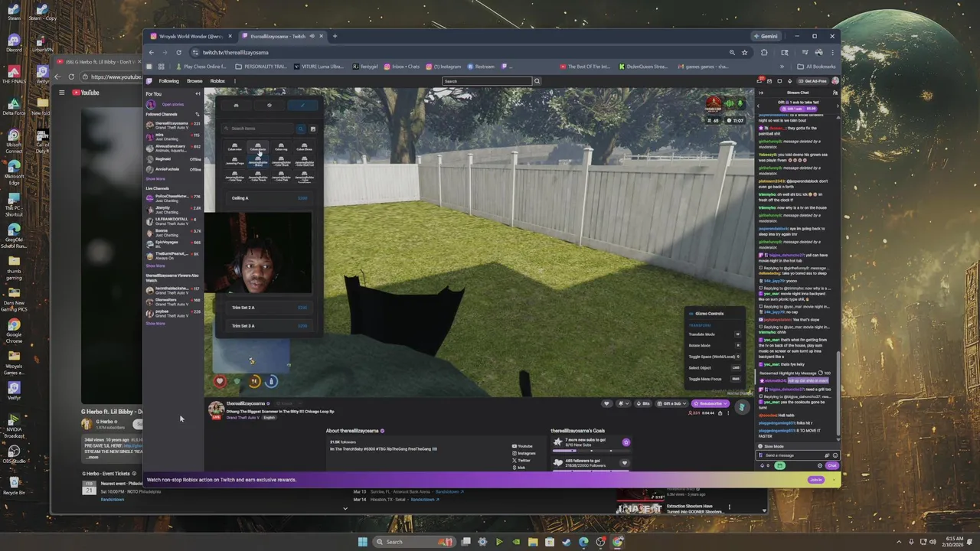Expand Show More under Live Channels
The width and height of the screenshot is (980, 551).
point(155,266)
